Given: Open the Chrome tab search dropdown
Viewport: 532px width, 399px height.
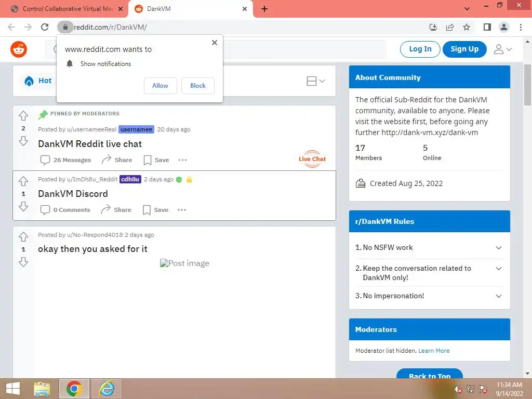Looking at the screenshot, I should (467, 9).
